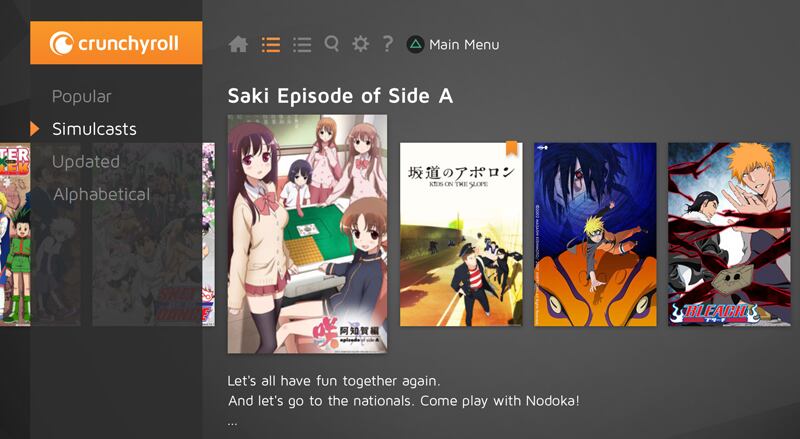The width and height of the screenshot is (800, 439).
Task: Go to the Home icon
Action: pos(238,44)
